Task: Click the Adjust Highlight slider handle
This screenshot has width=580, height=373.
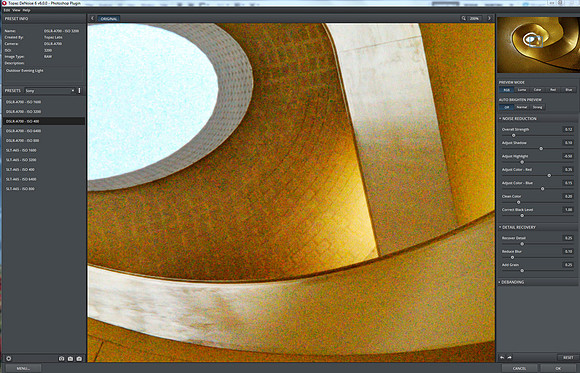Action: tap(522, 162)
